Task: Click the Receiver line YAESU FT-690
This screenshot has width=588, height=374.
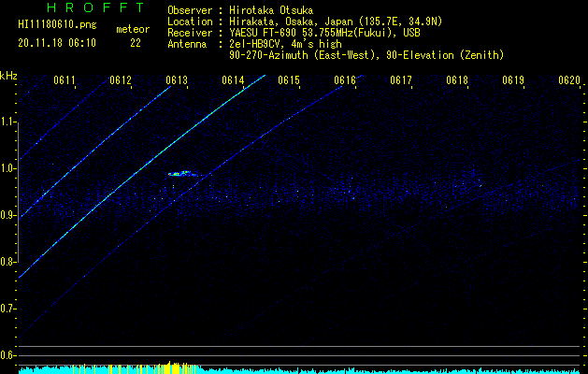Action: pyautogui.click(x=294, y=33)
